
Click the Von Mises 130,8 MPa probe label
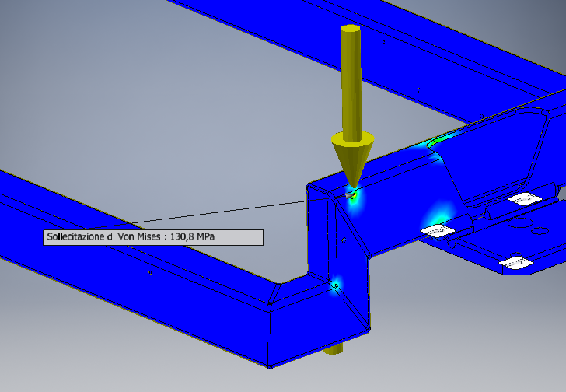153,237
